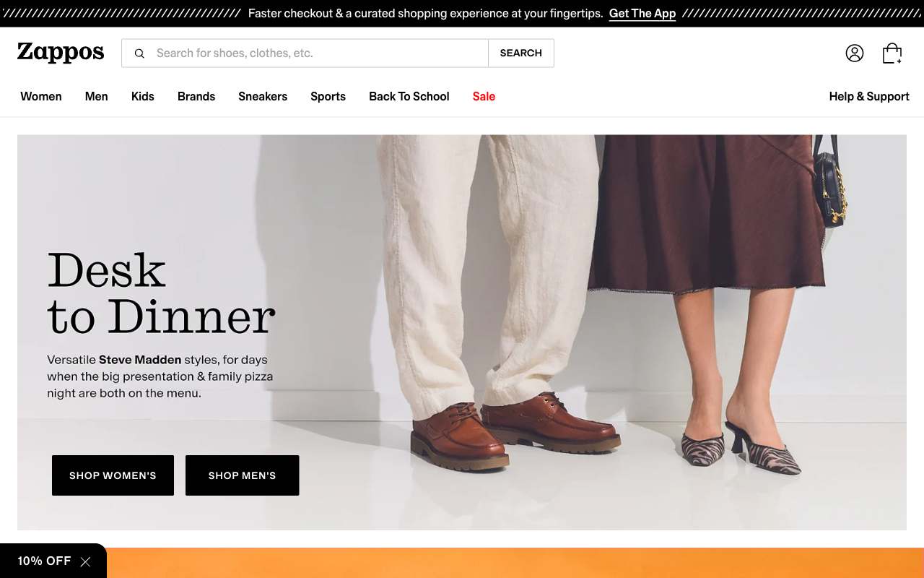The height and width of the screenshot is (578, 924).
Task: Go to Zappos home via logo
Action: (61, 52)
